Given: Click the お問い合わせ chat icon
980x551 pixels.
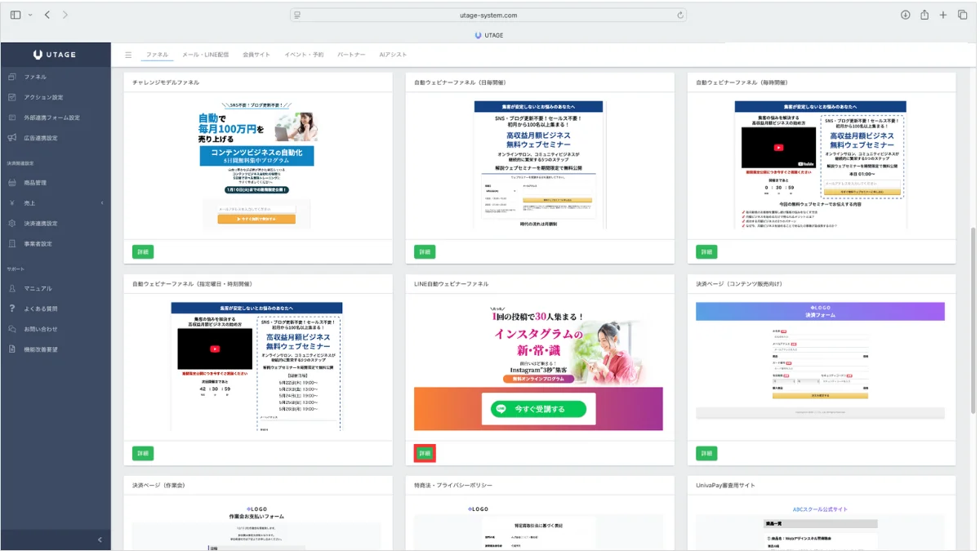Looking at the screenshot, I should pyautogui.click(x=11, y=329).
